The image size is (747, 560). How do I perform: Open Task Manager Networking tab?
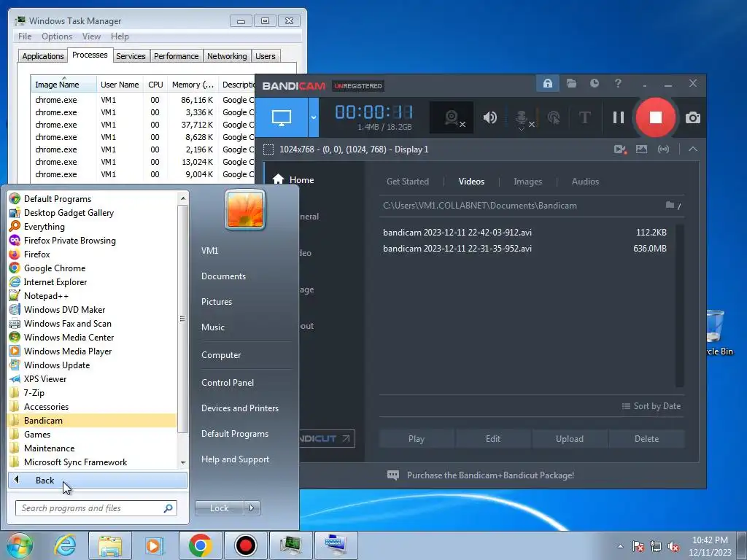pos(227,56)
